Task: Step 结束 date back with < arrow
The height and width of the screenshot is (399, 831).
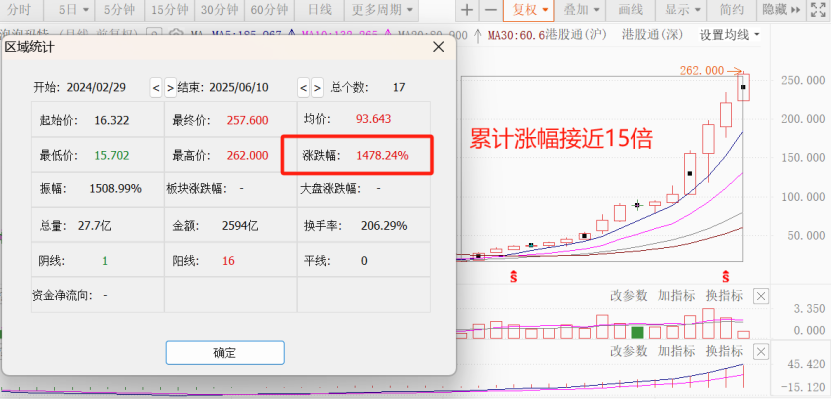Action: coord(303,88)
